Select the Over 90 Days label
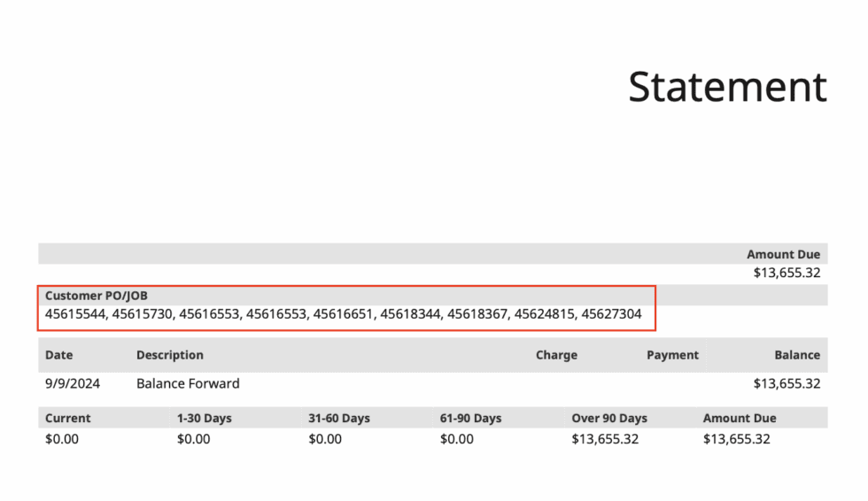This screenshot has width=868, height=501. point(609,418)
